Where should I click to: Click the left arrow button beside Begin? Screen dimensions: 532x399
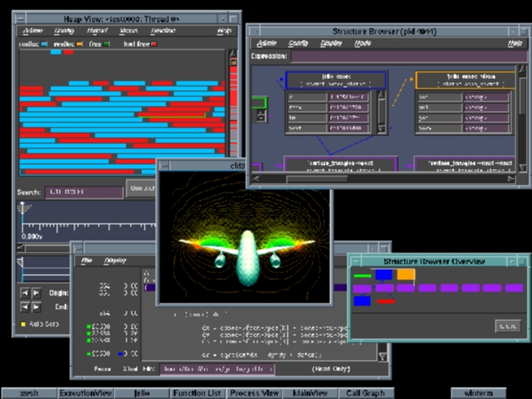(24, 293)
